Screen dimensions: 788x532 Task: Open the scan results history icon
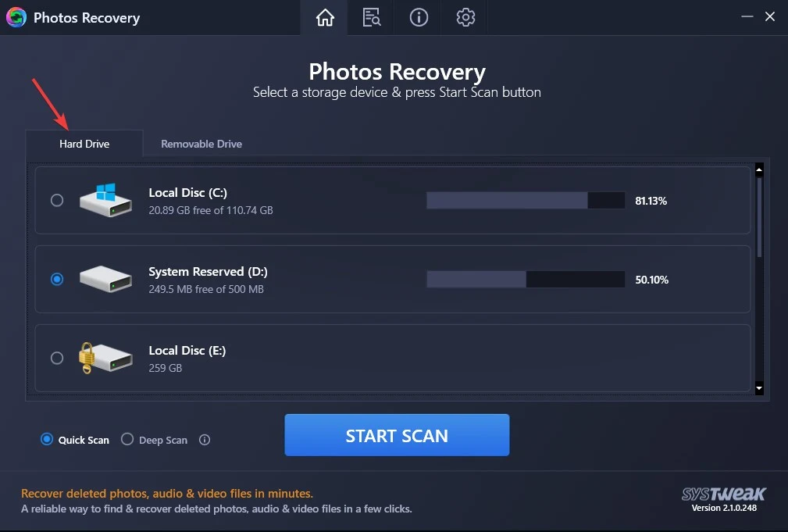[372, 18]
